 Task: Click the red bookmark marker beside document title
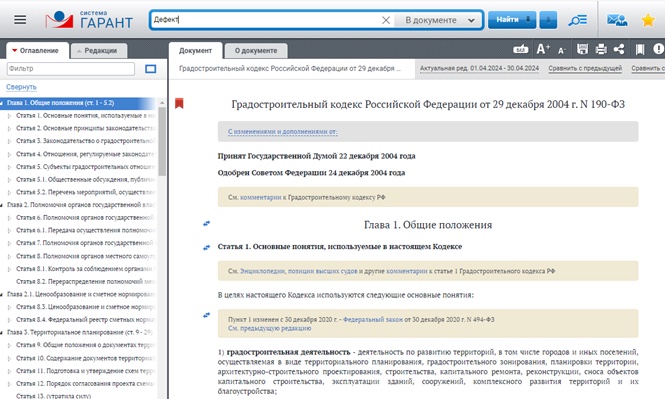[x=179, y=103]
